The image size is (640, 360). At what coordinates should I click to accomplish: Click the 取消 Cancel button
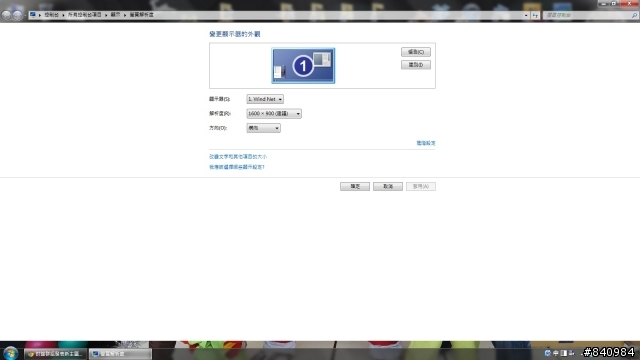[388, 187]
